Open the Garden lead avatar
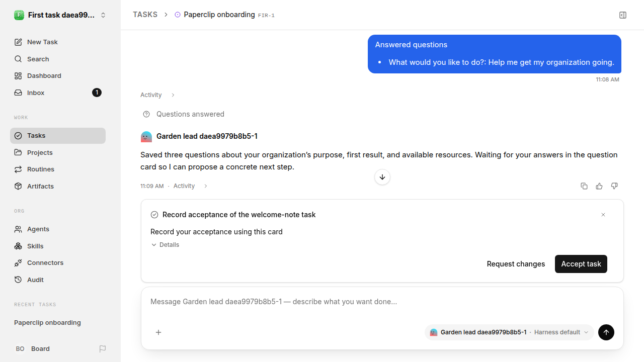 click(x=146, y=137)
